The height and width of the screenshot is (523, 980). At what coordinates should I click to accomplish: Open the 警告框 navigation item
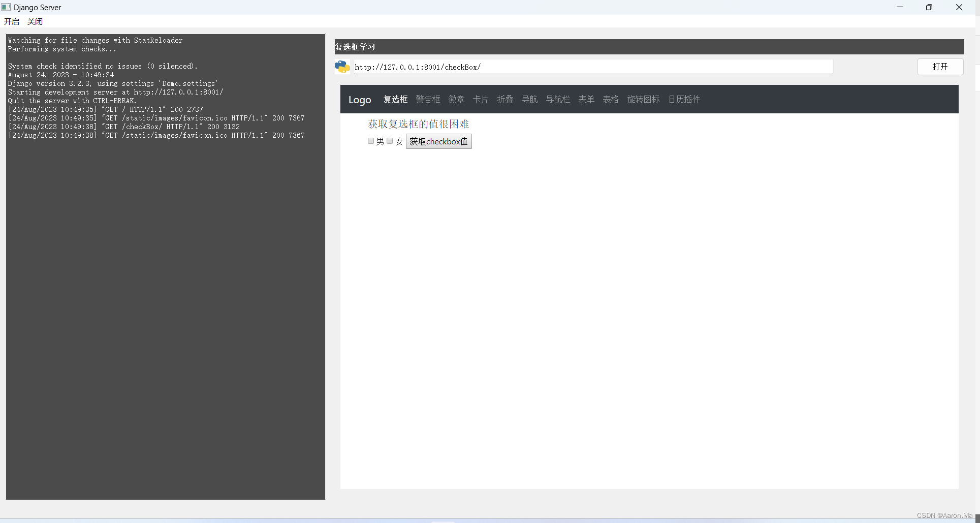click(428, 99)
